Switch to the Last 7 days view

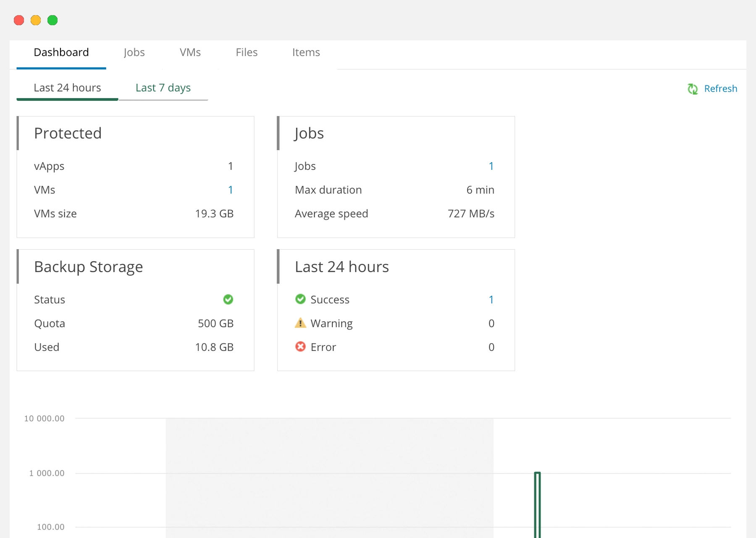163,88
